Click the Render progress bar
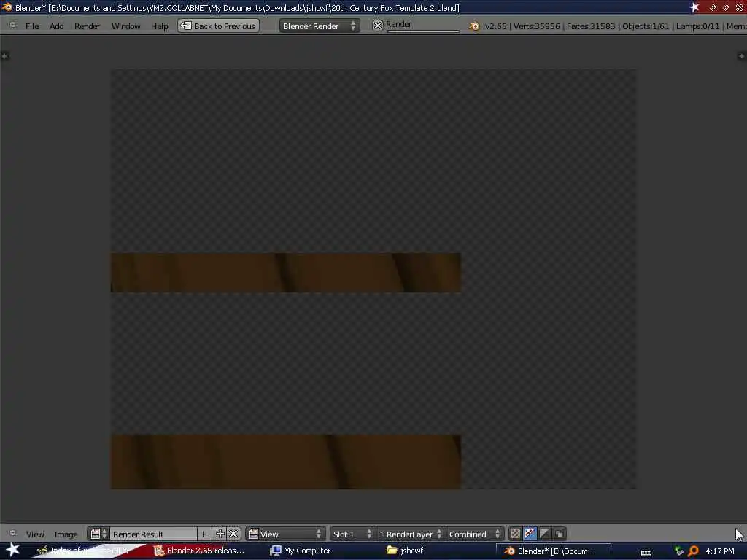 (422, 26)
